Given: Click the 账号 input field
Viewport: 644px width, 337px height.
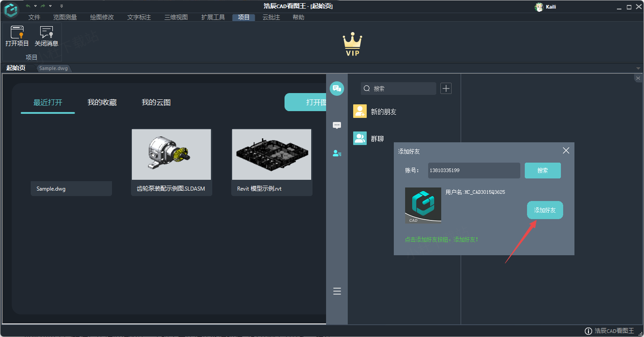Looking at the screenshot, I should coord(474,170).
